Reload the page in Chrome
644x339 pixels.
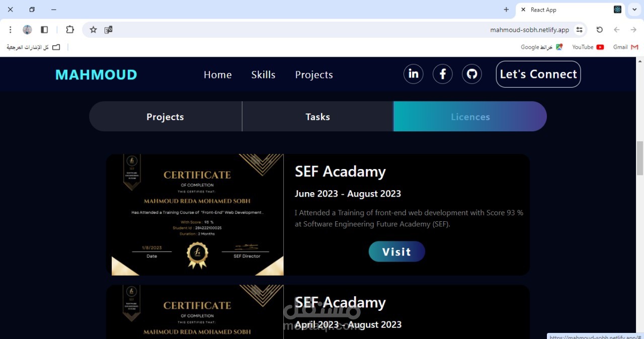coord(599,30)
